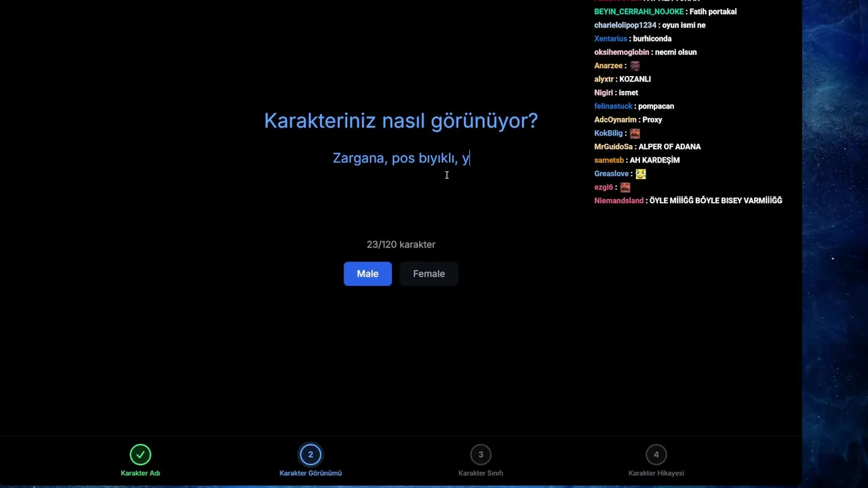The image size is (868, 488).
Task: Click chat username AdcOynarim
Action: [x=615, y=120]
